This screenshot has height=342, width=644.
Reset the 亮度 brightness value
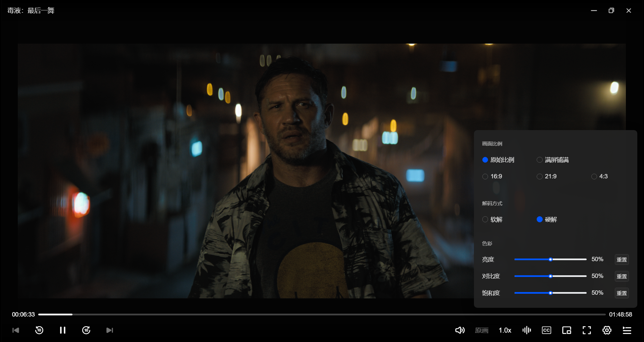point(622,260)
